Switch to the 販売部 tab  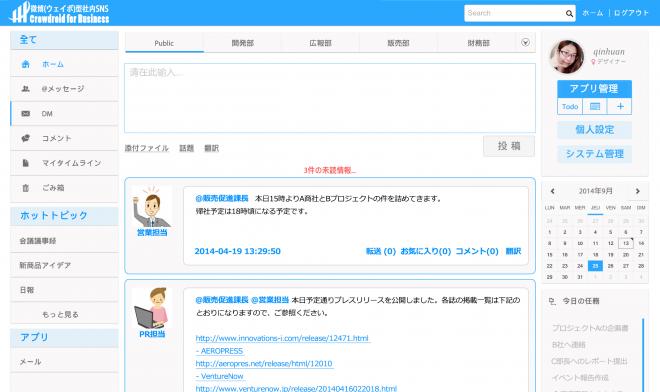click(x=398, y=43)
